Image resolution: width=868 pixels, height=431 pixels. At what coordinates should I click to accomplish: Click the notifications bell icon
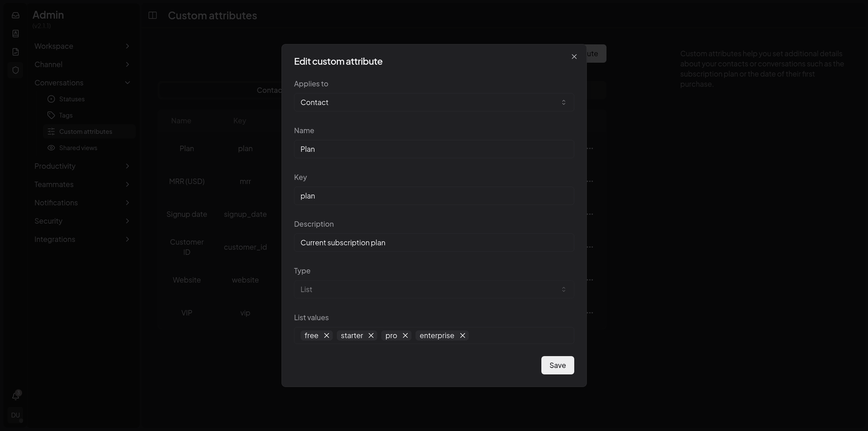[x=16, y=396]
